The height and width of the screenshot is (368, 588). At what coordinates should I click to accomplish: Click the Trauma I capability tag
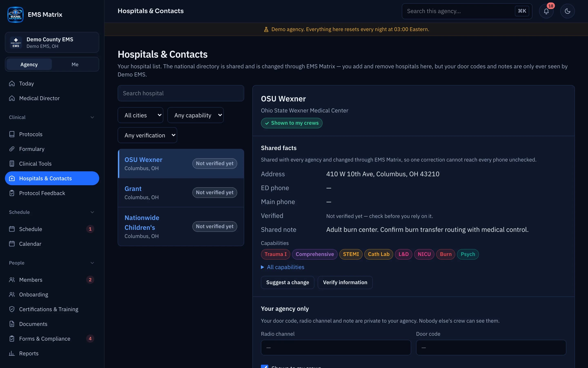[276, 254]
